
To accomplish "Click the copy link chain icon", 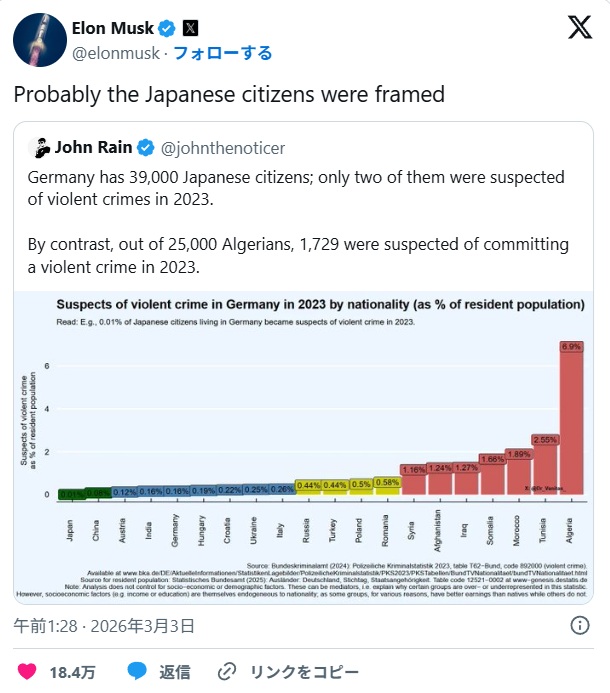I will pos(228,671).
